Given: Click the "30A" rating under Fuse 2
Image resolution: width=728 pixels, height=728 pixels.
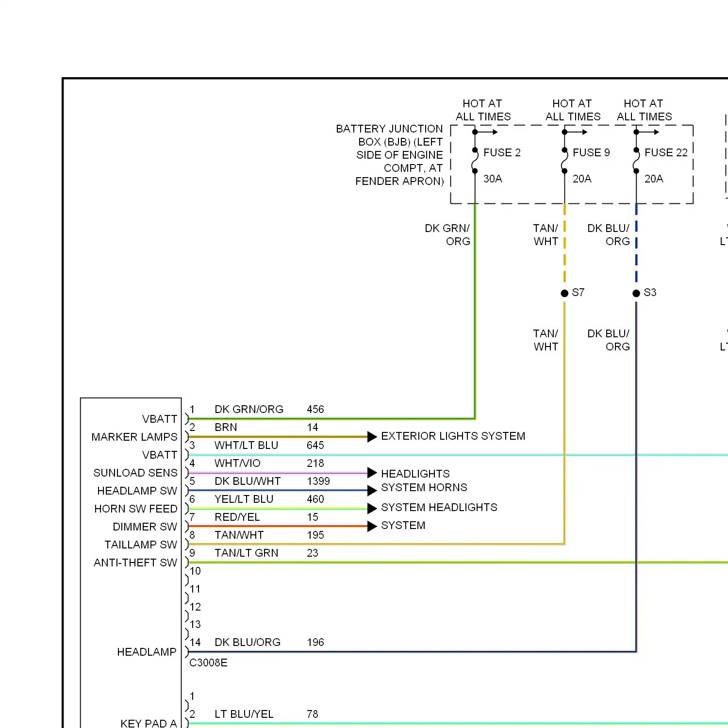Looking at the screenshot, I should click(x=493, y=179).
